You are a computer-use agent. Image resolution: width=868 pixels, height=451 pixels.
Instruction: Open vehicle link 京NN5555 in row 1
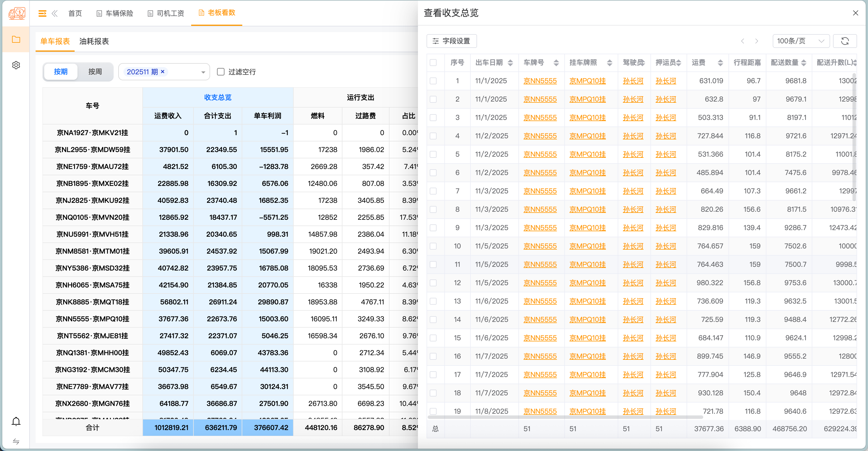(x=540, y=81)
